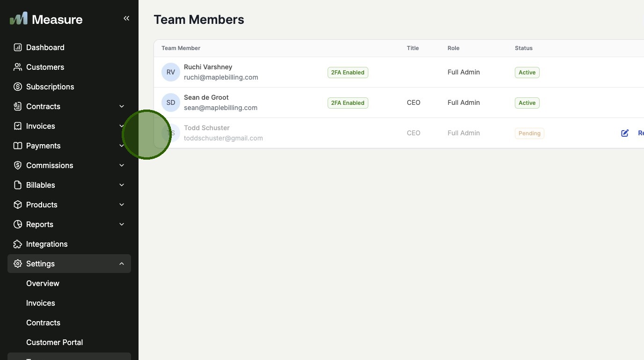Viewport: 644px width, 360px height.
Task: Open the Customer Portal settings page
Action: (54, 342)
